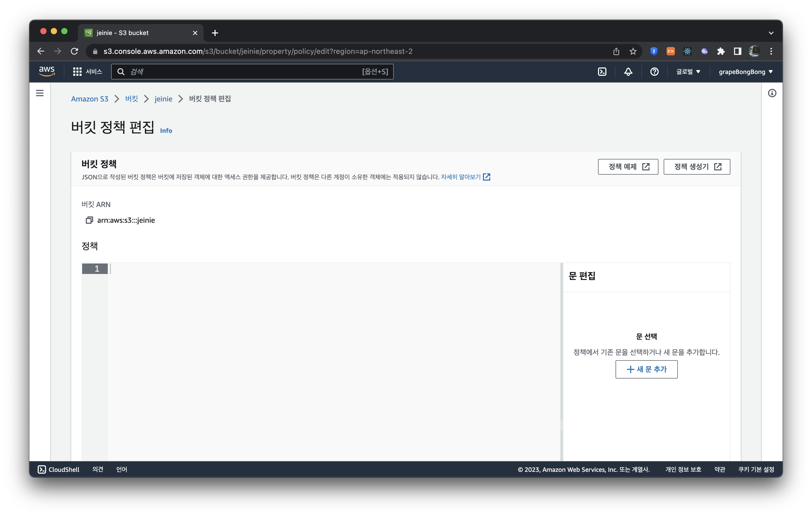Open the info panel icon at right

tap(772, 93)
